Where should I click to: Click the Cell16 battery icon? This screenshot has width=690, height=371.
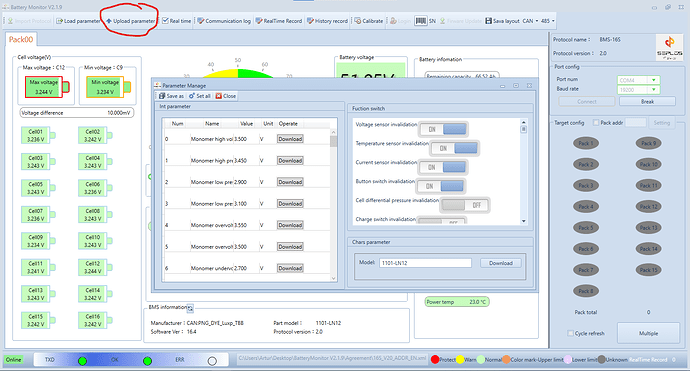(95, 320)
